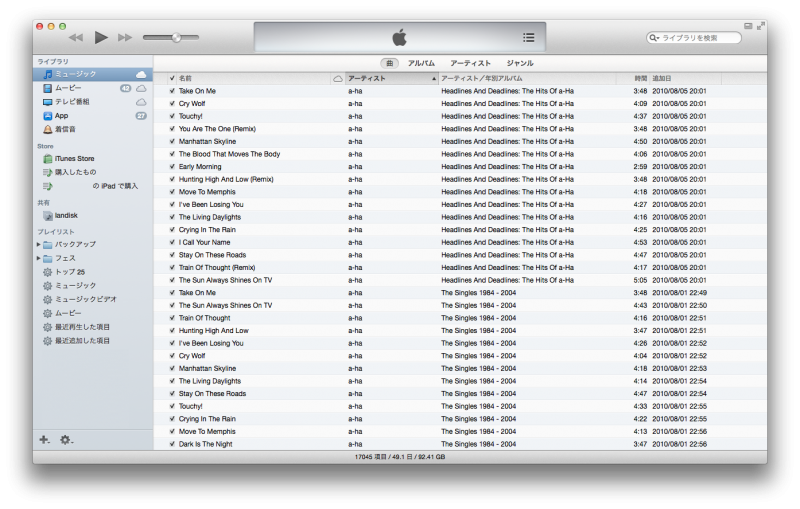Image resolution: width=800 pixels, height=509 pixels.
Task: Start playback with the Play button
Action: [101, 37]
